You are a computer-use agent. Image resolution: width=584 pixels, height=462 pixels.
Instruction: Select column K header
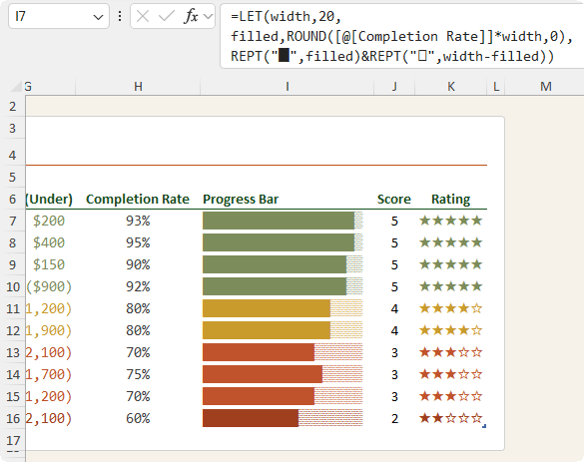point(451,86)
